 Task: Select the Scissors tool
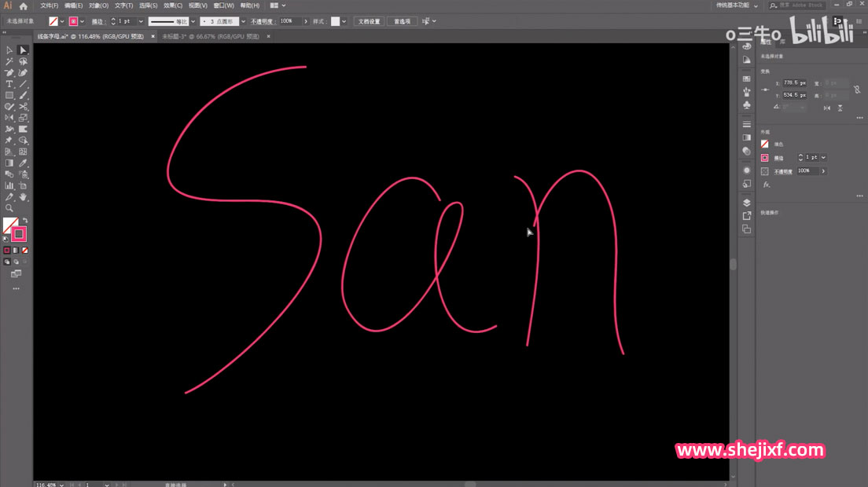(x=24, y=106)
